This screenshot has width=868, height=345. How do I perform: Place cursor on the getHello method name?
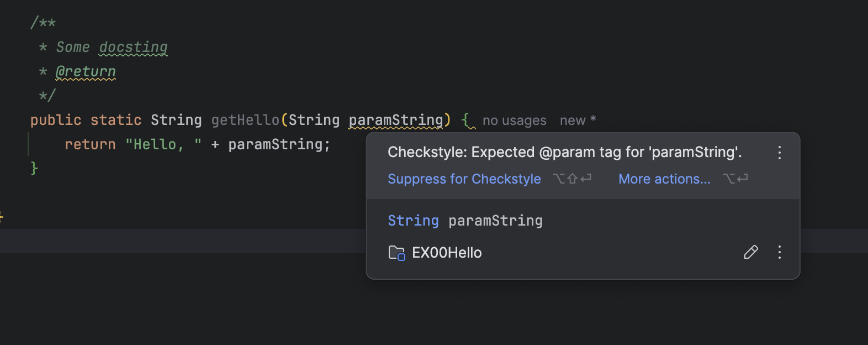pos(245,120)
